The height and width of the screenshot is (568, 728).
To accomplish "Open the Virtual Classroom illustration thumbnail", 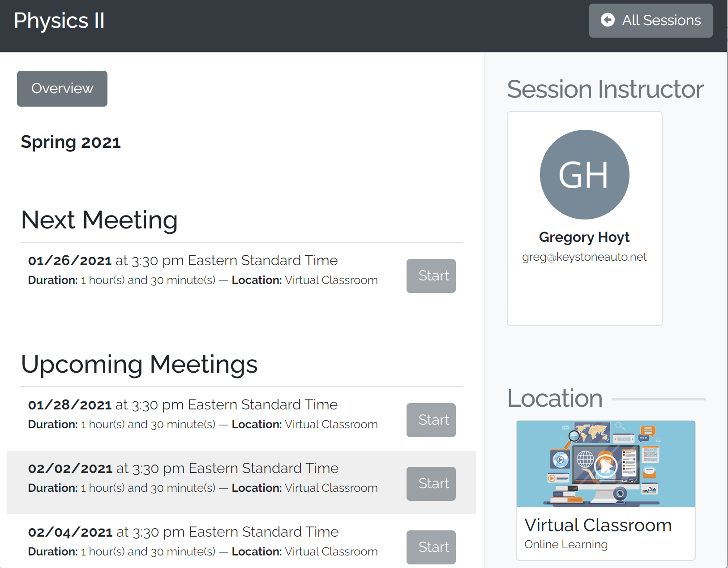I will [606, 464].
